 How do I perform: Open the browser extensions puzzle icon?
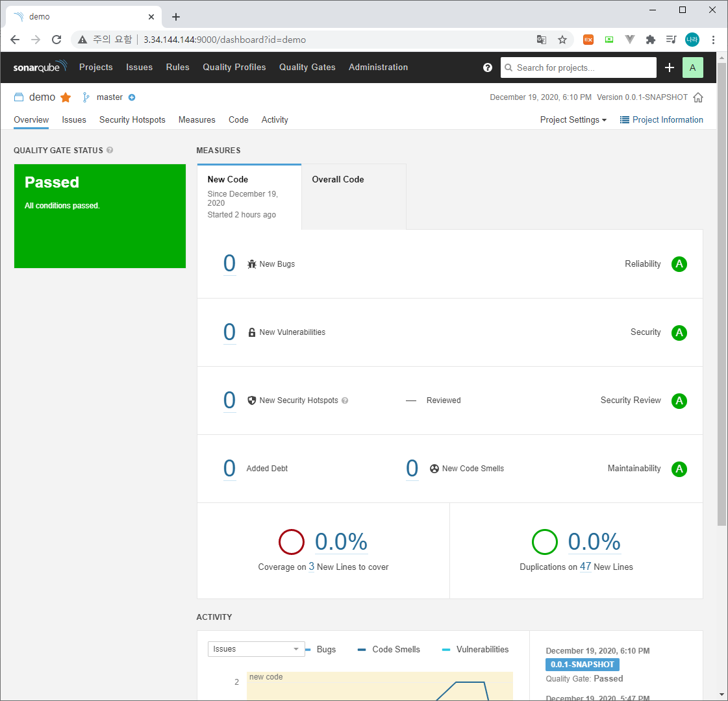click(x=651, y=40)
